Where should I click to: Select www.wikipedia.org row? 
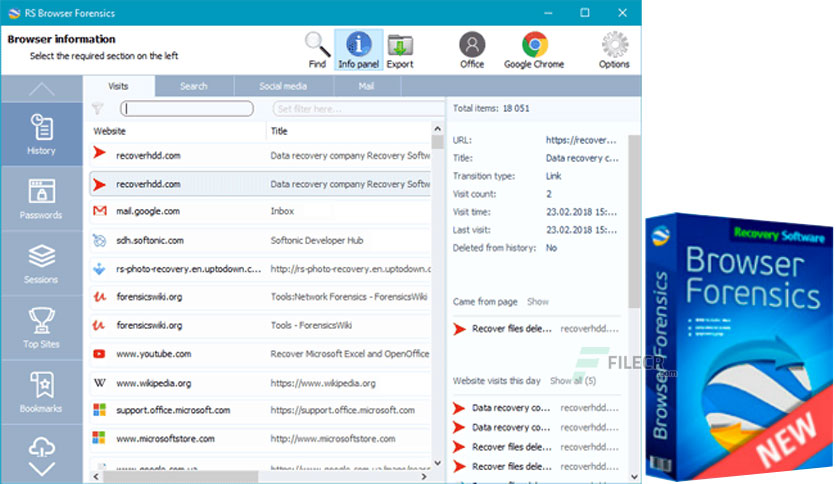pos(260,383)
